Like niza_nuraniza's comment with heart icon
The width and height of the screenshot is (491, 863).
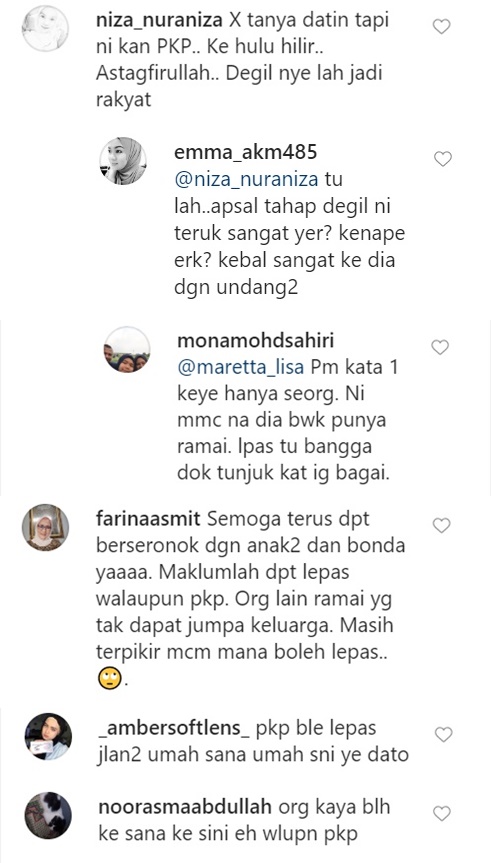[441, 26]
